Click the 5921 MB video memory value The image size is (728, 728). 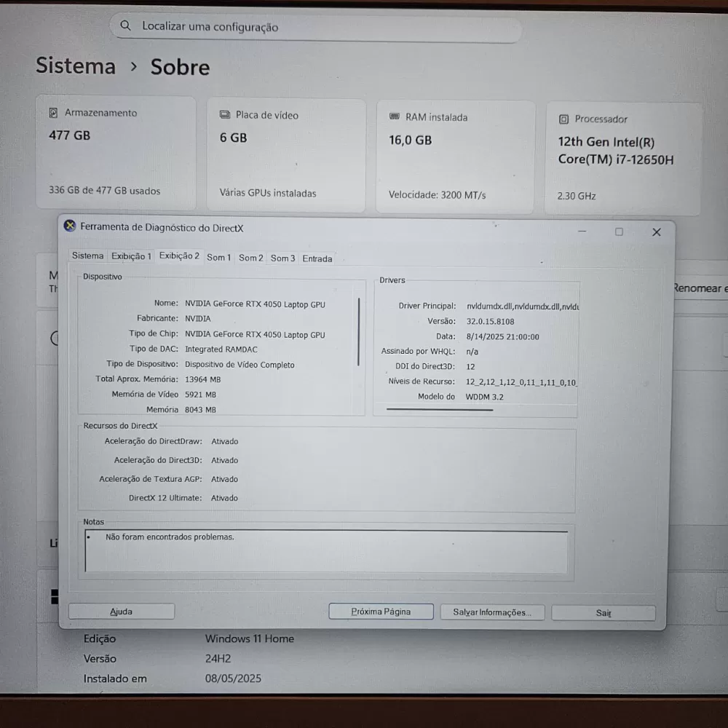coord(201,395)
